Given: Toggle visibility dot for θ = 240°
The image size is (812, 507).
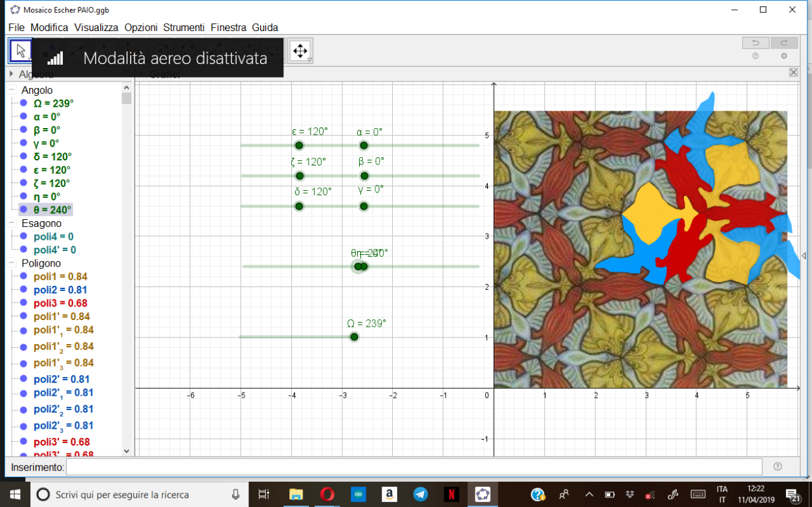Looking at the screenshot, I should 23,210.
